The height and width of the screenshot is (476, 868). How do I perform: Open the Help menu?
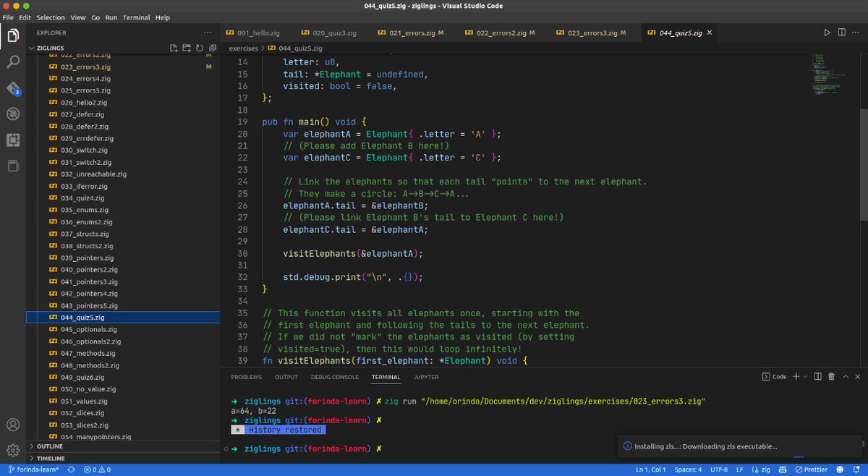163,17
